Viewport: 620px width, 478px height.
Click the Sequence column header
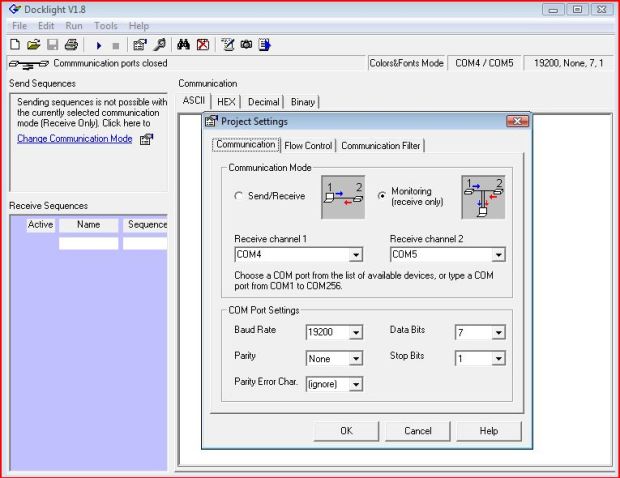pos(145,225)
